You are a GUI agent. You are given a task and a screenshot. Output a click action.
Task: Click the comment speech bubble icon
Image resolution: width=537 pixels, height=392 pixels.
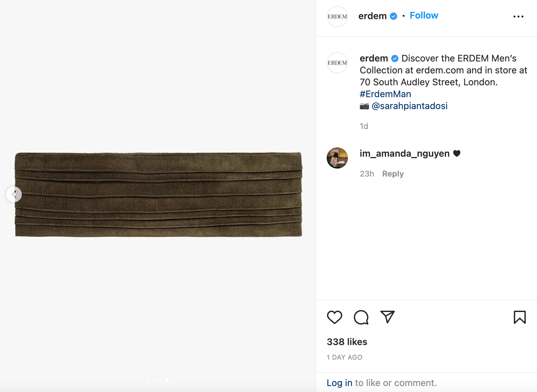pos(361,317)
